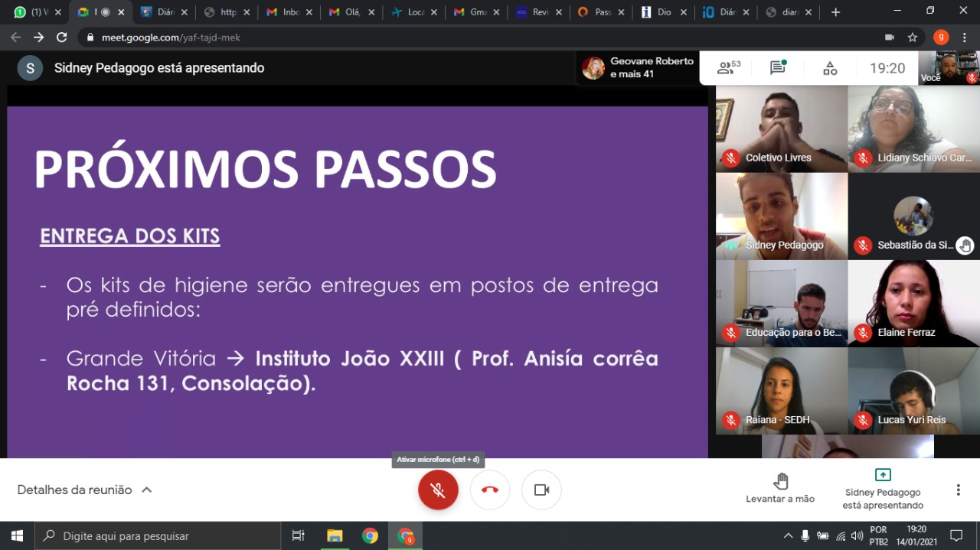Open File Explorer from the taskbar
This screenshot has height=550, width=980.
tap(335, 535)
